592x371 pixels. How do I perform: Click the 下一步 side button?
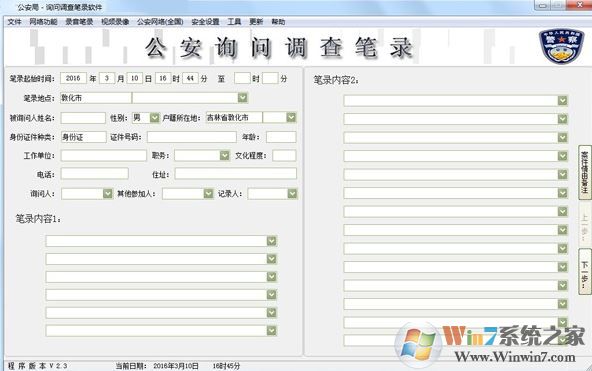click(584, 272)
